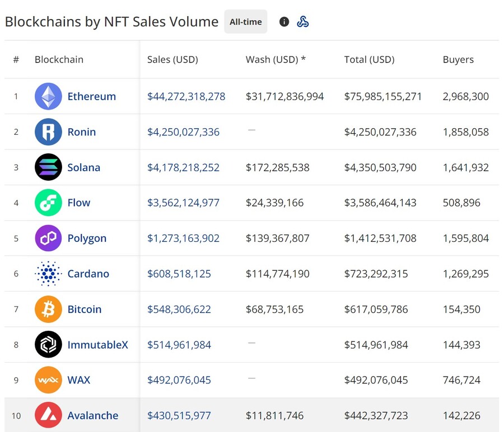Select Solana wash value $172,285,538
Screen dimensions: 504x432
(x=278, y=167)
